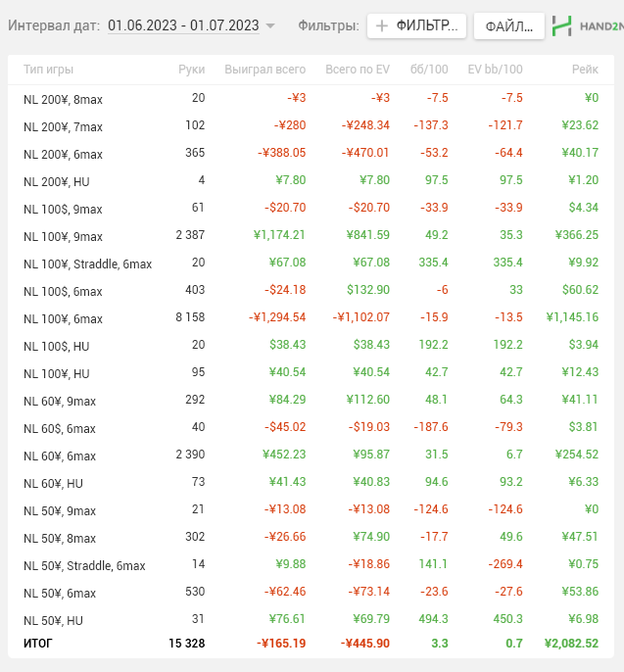Sort by the Рейк column header
The image size is (624, 672).
tap(585, 70)
